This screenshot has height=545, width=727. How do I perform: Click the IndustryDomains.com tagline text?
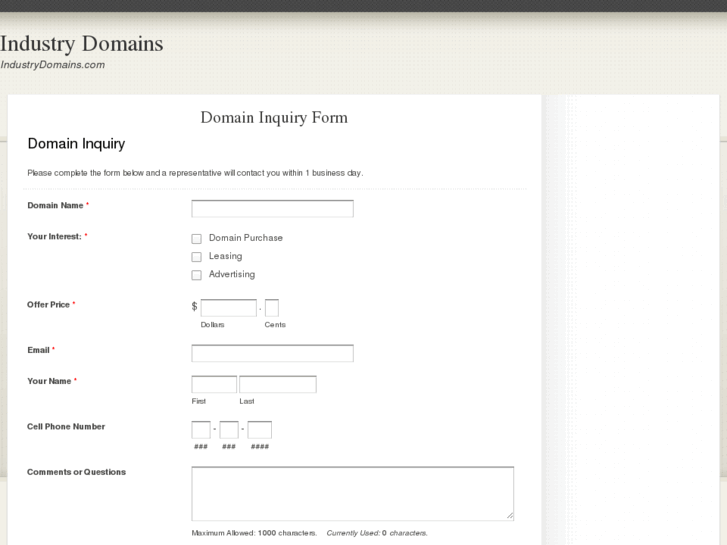tap(52, 65)
